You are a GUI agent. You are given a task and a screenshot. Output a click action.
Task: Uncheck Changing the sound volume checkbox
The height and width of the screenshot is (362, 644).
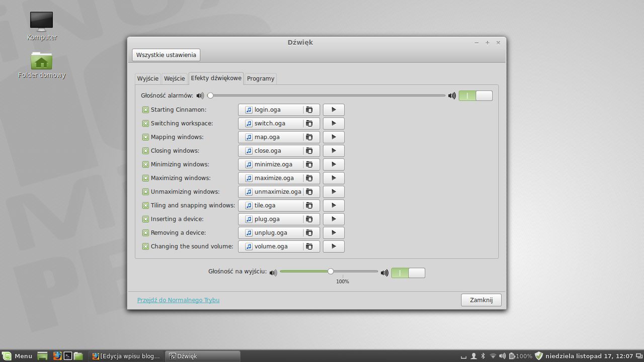tap(145, 246)
